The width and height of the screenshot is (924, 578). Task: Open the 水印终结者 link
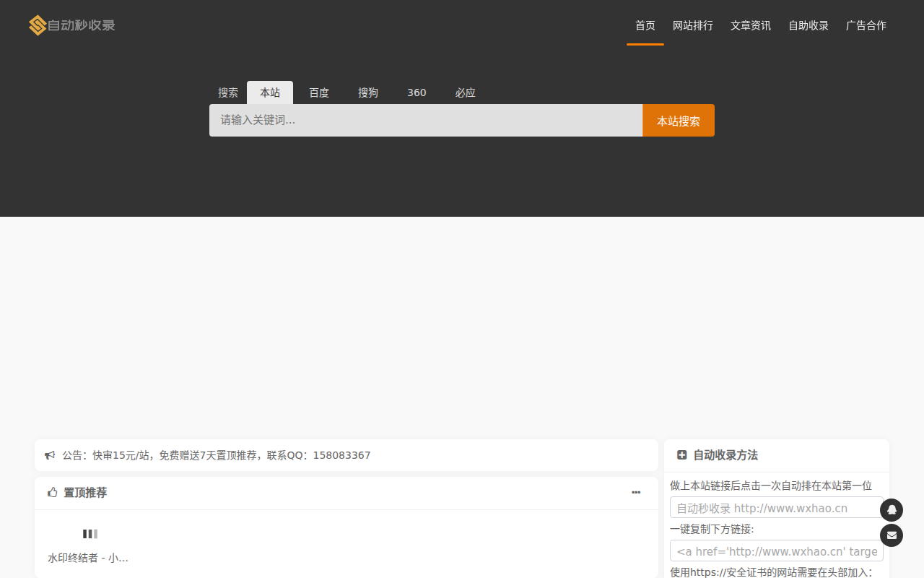[x=87, y=558]
